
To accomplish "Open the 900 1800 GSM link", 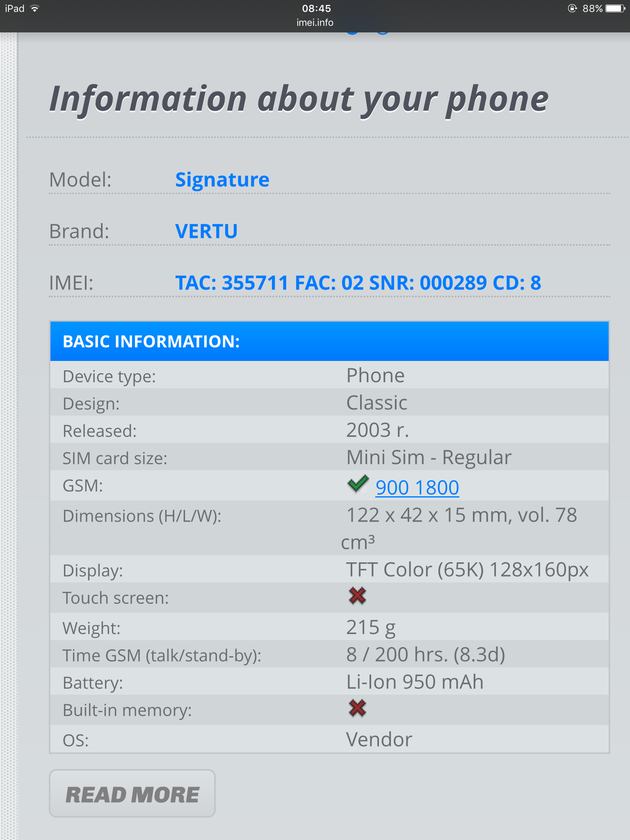I will point(417,487).
